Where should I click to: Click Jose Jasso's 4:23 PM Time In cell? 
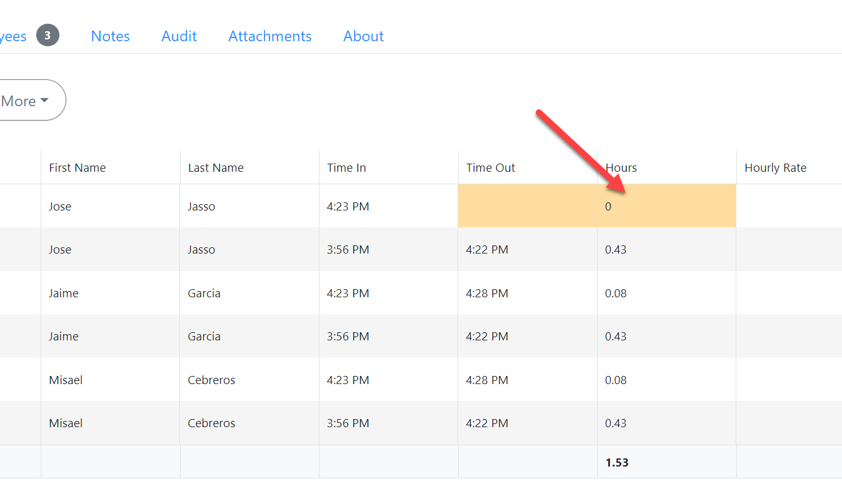click(348, 206)
